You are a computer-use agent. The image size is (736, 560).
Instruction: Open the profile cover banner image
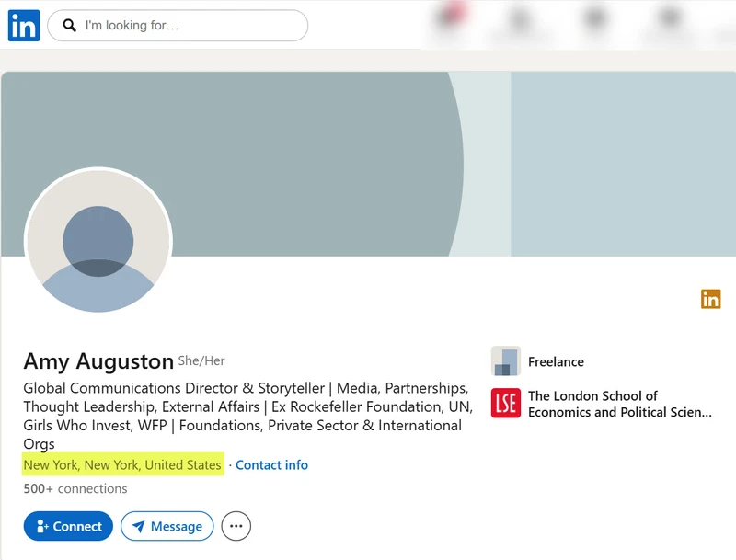pos(368,165)
